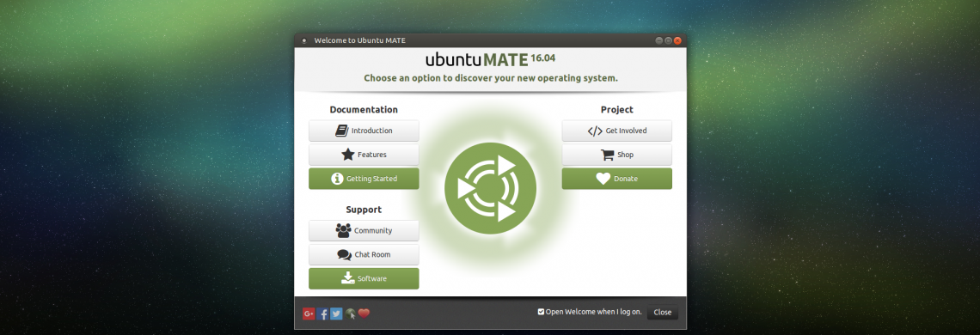The image size is (980, 335).
Task: Open the Community support page
Action: point(364,230)
